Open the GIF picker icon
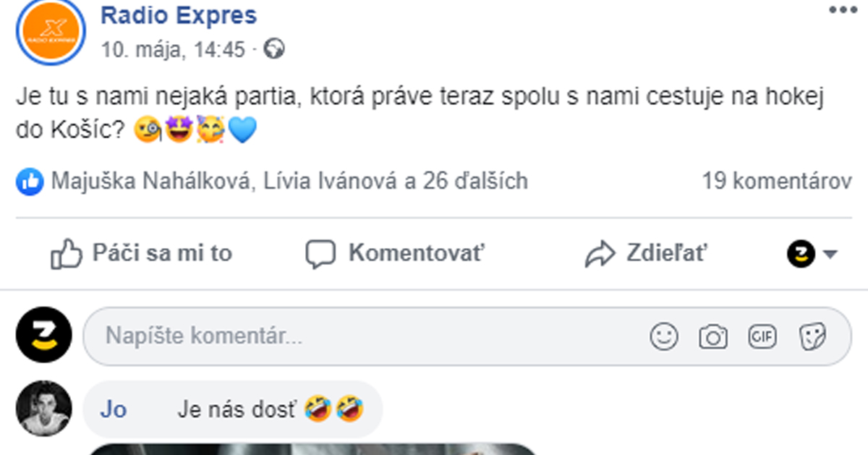The height and width of the screenshot is (455, 868). [762, 336]
